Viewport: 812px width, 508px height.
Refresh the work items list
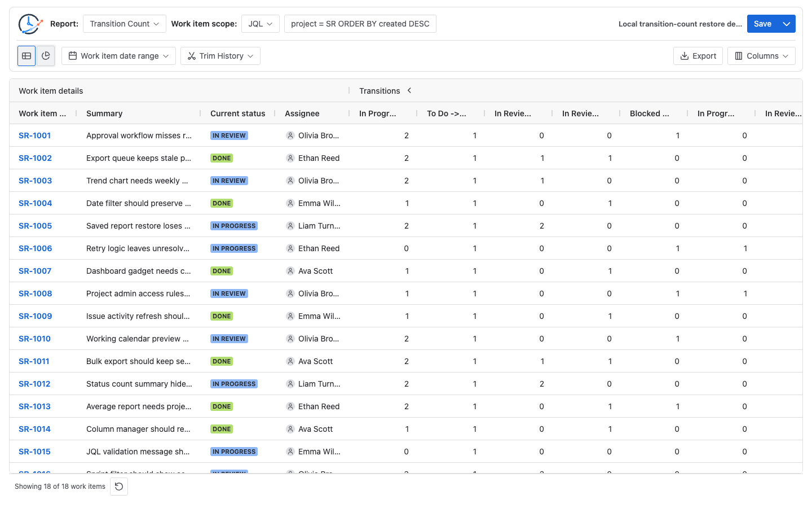point(119,487)
